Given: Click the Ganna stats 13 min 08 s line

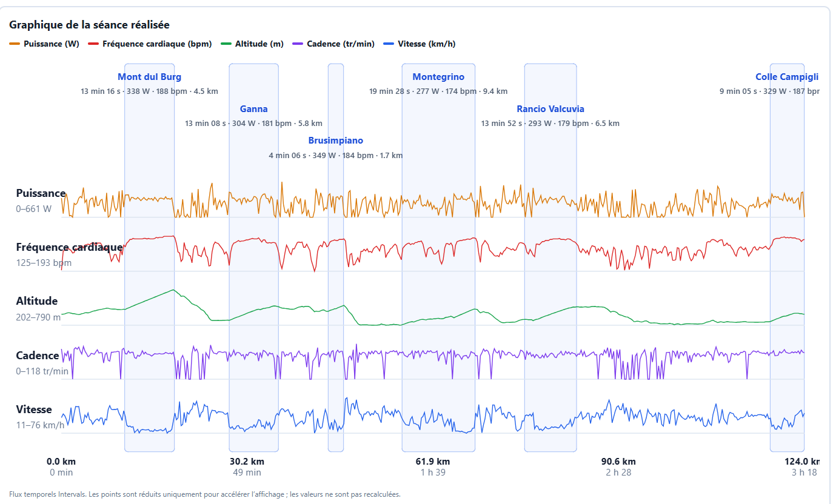Looking at the screenshot, I should tap(253, 124).
